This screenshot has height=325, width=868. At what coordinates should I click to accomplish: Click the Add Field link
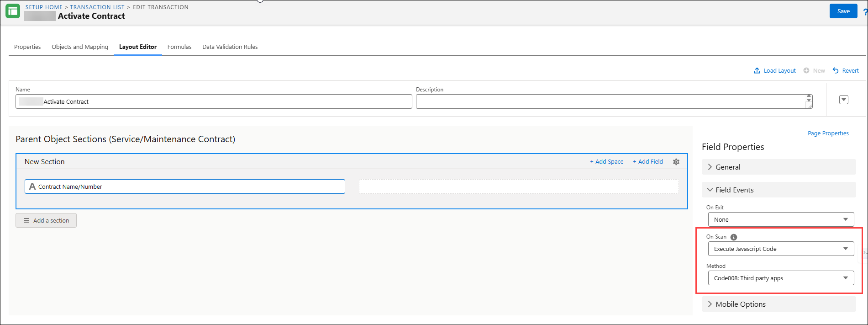tap(647, 161)
